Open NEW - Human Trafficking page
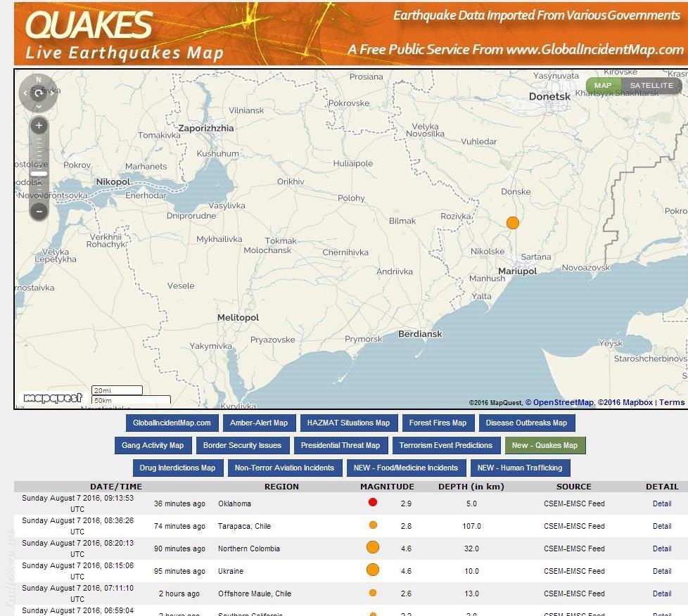 [x=520, y=468]
